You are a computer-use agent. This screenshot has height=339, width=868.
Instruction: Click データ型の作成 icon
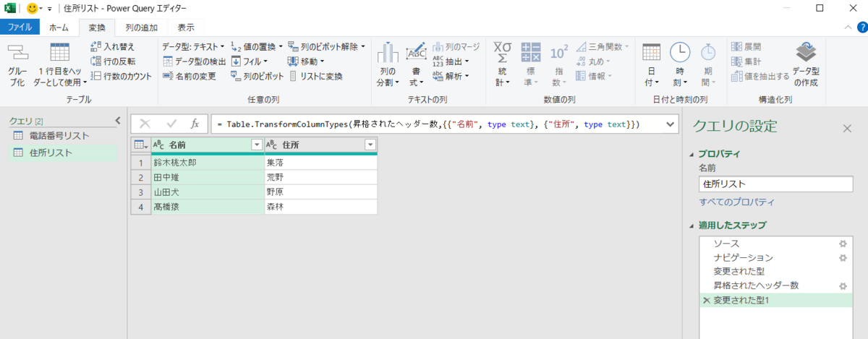806,53
